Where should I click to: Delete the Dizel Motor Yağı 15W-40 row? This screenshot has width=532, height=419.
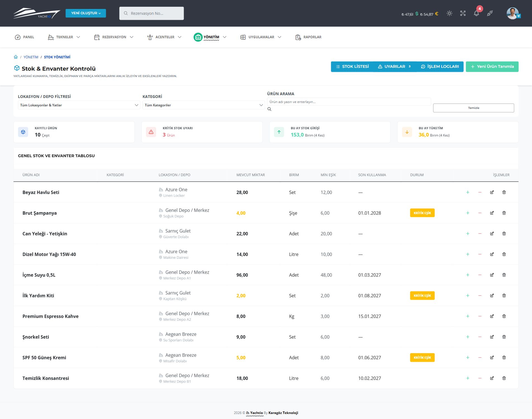(x=504, y=254)
